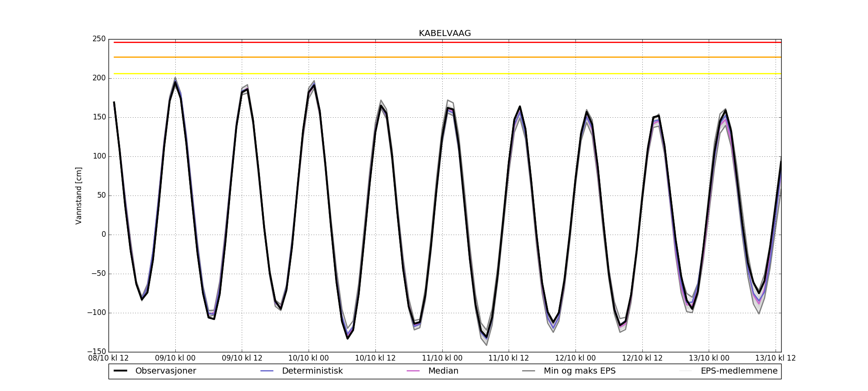Click the black Observasjoner legend line
The image size is (868, 391).
point(120,371)
